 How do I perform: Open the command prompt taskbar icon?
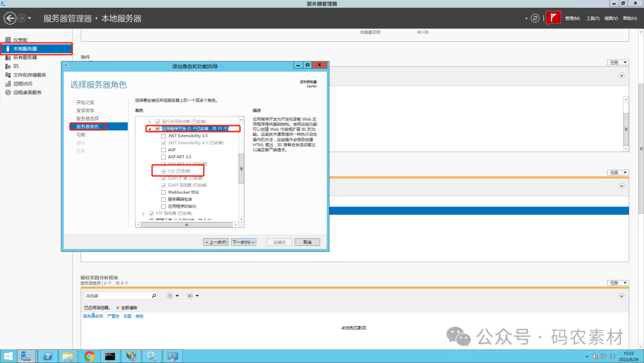pos(110,356)
